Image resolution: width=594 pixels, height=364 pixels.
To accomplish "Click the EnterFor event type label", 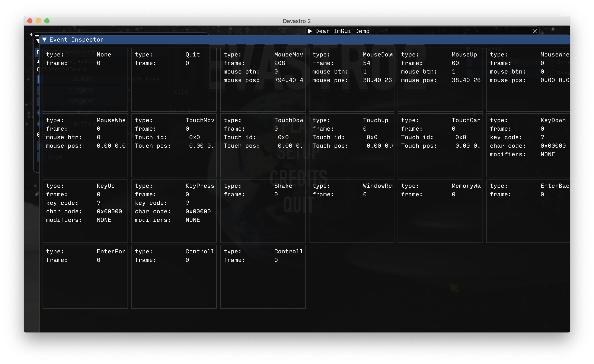I will point(111,251).
